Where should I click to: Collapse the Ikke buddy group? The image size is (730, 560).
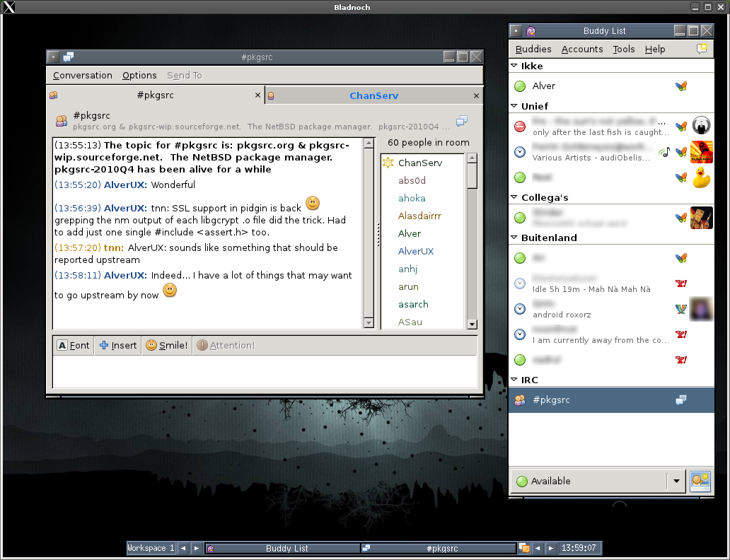[x=514, y=66]
